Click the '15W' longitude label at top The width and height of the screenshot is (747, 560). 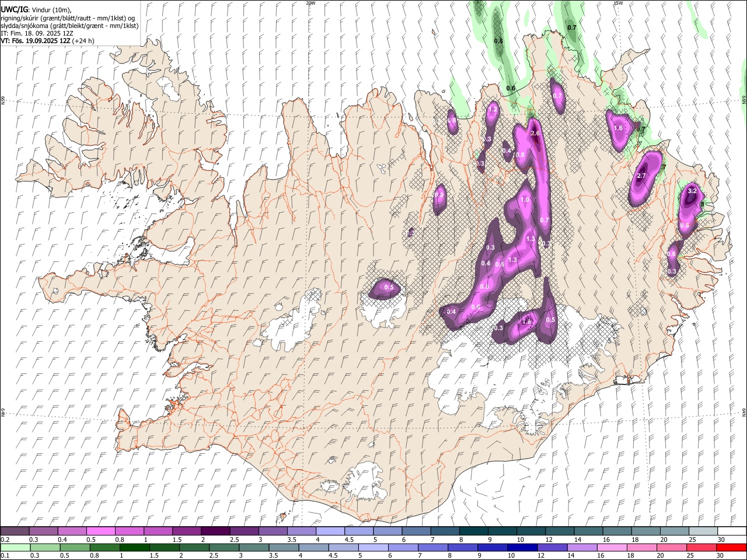coord(618,3)
